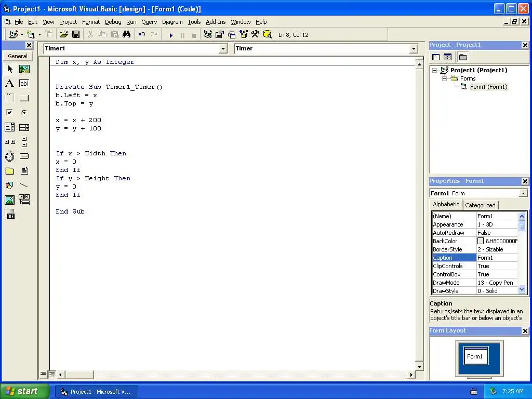Switch to Procedure View at bottom-left
This screenshot has width=532, height=399.
click(43, 374)
